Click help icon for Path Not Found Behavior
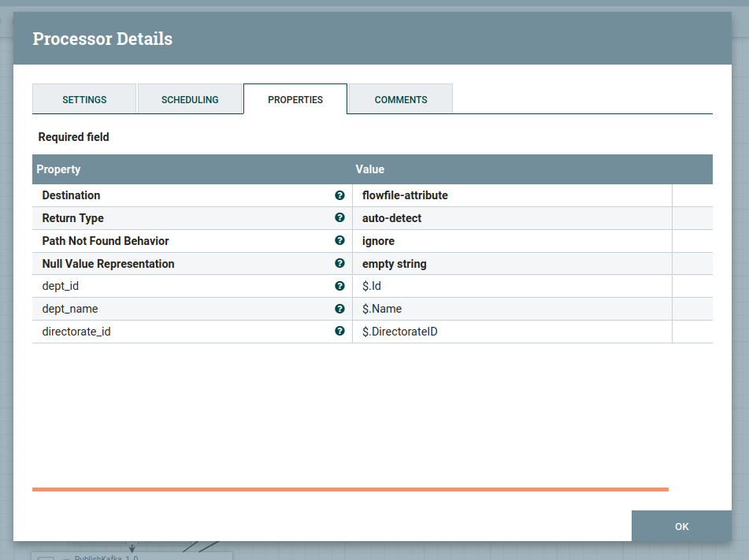This screenshot has height=560, width=749. [339, 241]
